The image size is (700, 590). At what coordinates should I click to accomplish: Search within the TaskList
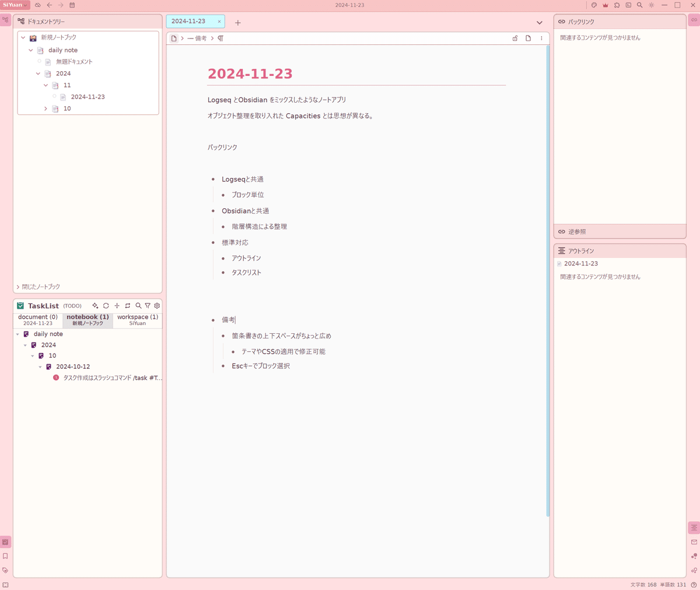pos(138,306)
